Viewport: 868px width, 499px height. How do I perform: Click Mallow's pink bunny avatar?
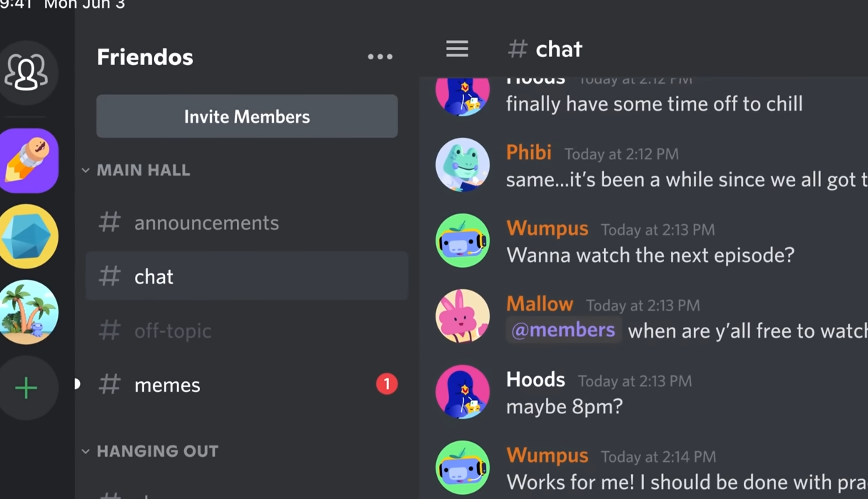463,316
